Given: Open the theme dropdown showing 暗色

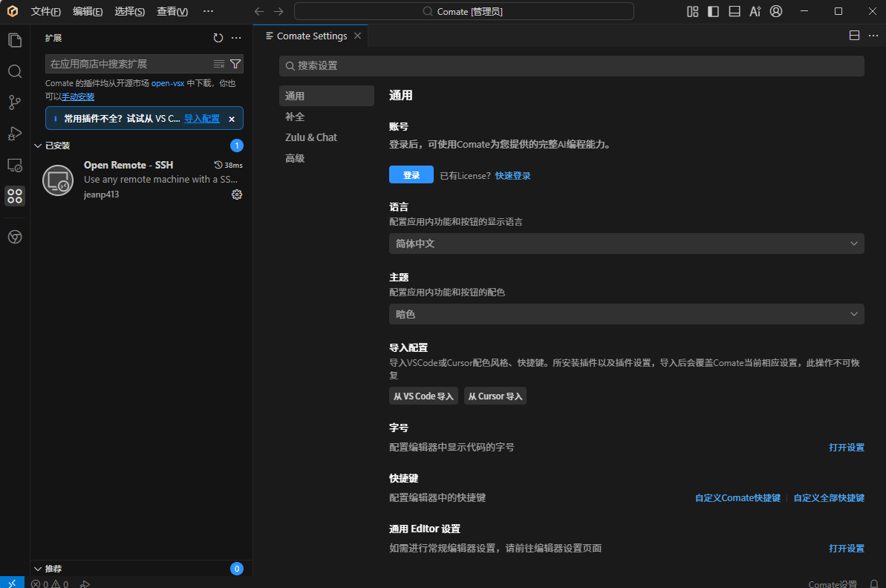Looking at the screenshot, I should click(626, 314).
